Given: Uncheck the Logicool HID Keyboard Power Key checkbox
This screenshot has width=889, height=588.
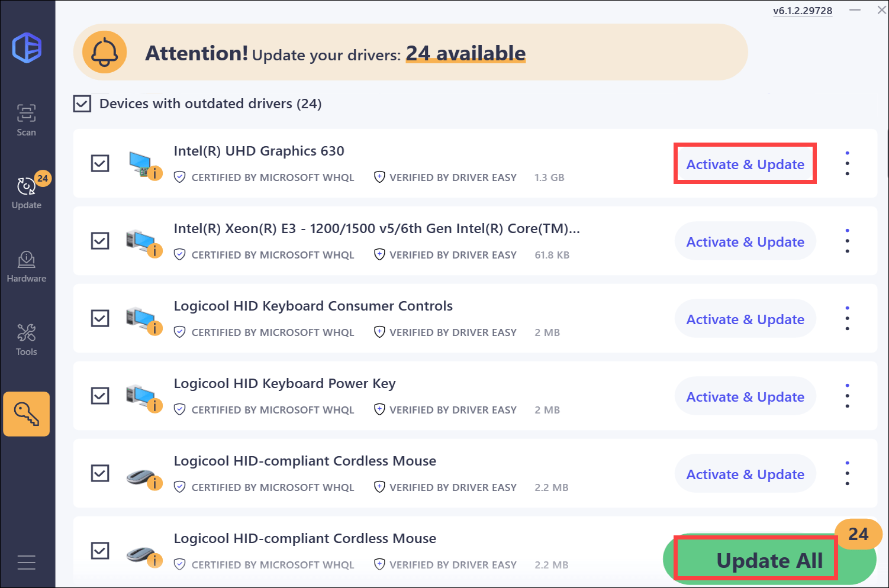Looking at the screenshot, I should coord(100,395).
